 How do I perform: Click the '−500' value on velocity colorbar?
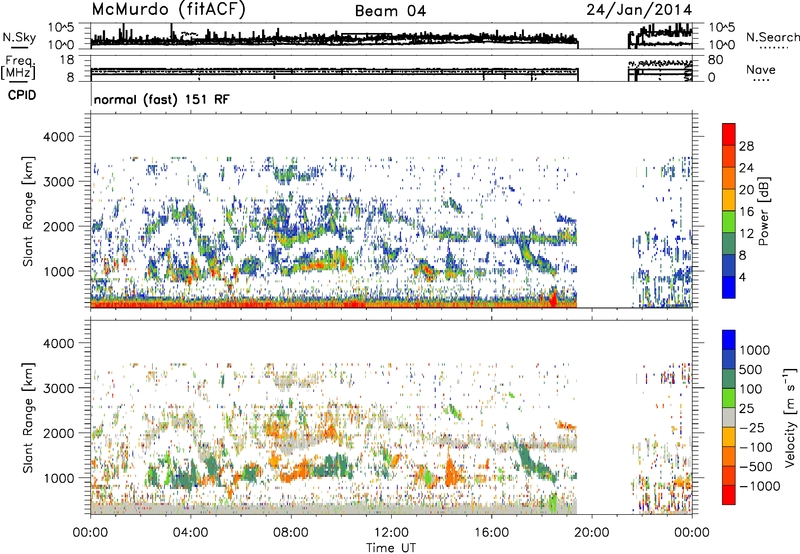[756, 467]
